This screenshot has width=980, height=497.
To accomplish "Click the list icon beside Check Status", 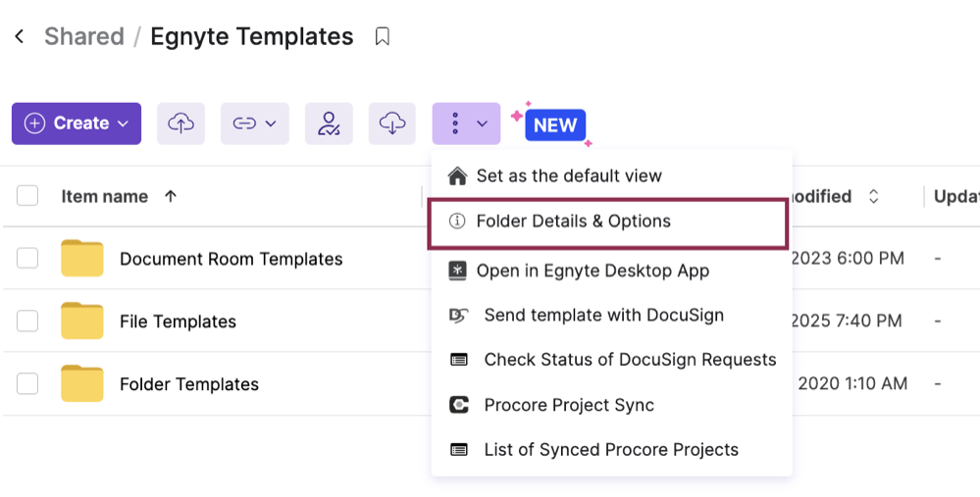I will 459,361.
